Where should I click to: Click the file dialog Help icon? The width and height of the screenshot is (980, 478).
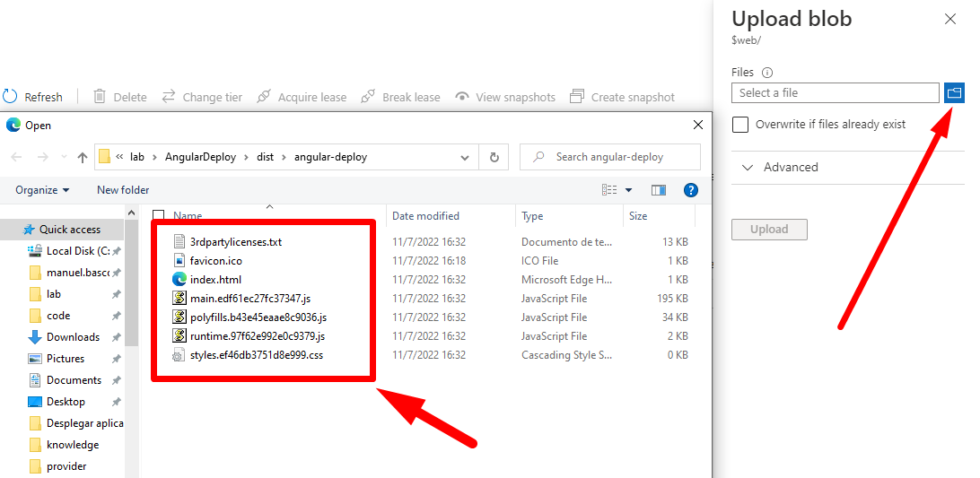point(690,190)
